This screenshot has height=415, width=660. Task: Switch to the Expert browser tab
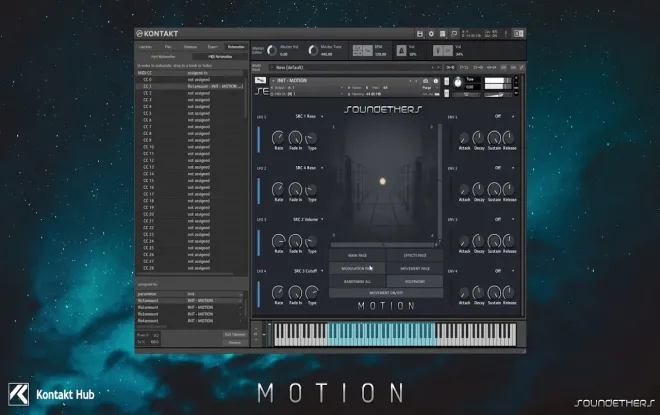[213, 47]
